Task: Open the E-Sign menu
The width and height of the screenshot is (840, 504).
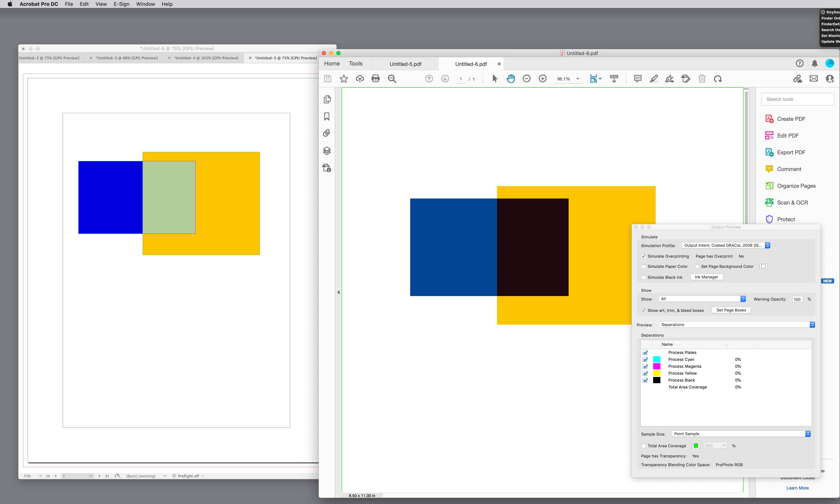Action: pyautogui.click(x=121, y=4)
